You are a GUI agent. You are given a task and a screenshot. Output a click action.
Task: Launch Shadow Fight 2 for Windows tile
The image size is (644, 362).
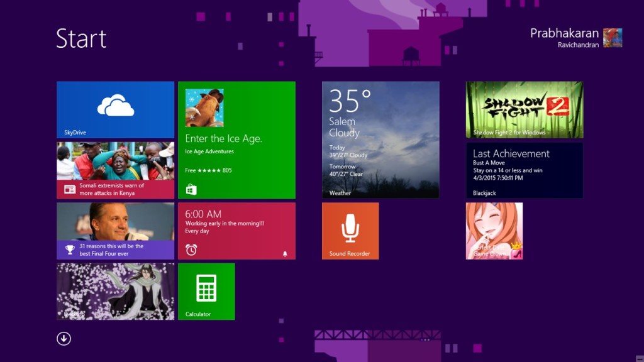click(524, 109)
